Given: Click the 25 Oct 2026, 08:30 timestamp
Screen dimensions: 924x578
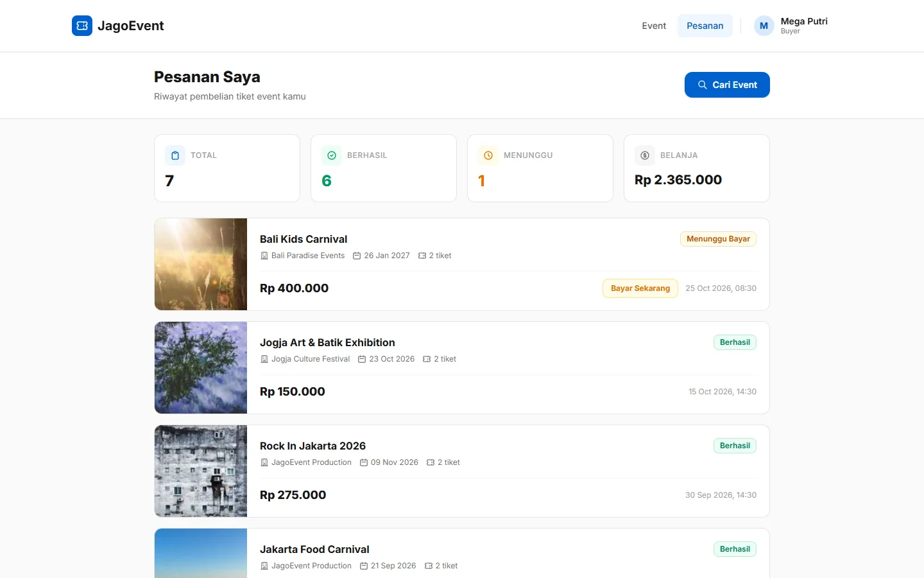Looking at the screenshot, I should 721,288.
